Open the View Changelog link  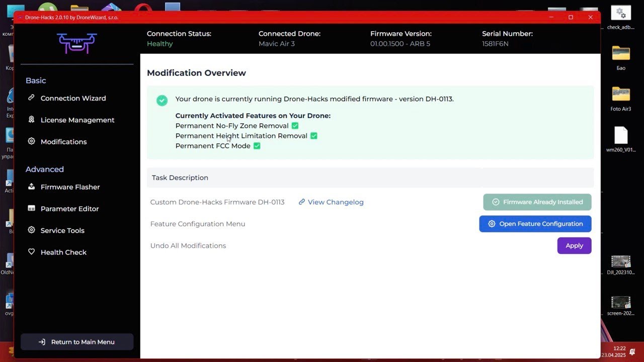[331, 202]
